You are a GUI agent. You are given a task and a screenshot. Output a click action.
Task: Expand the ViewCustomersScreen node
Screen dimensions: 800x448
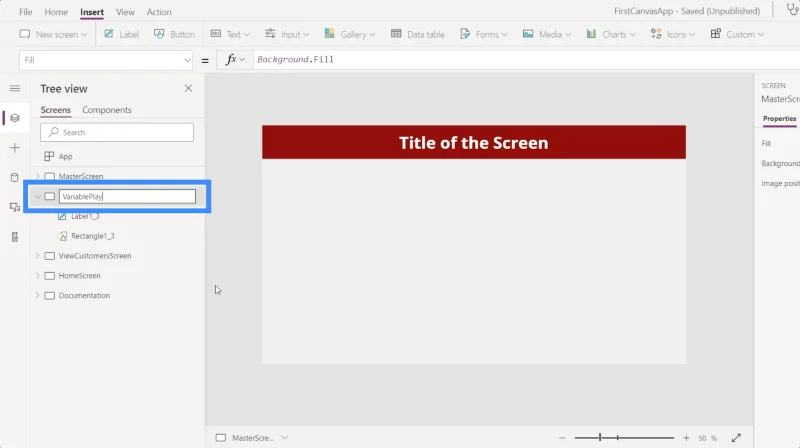tap(37, 256)
